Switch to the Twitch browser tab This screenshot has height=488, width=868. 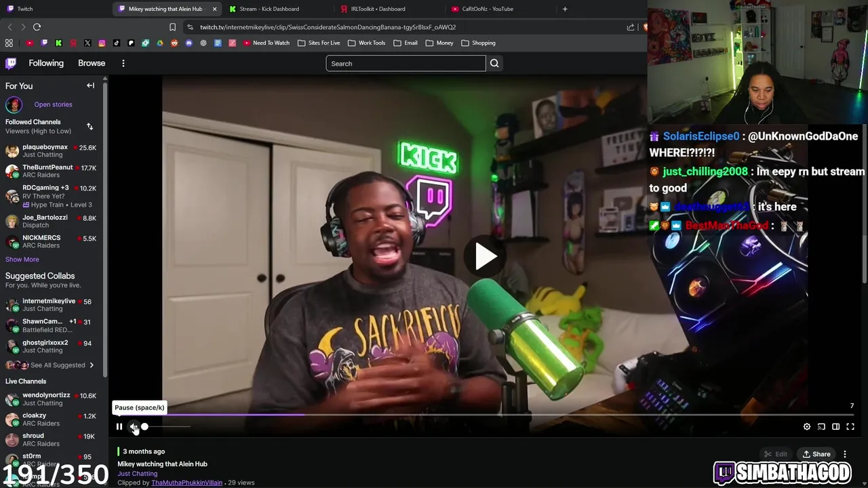(54, 9)
